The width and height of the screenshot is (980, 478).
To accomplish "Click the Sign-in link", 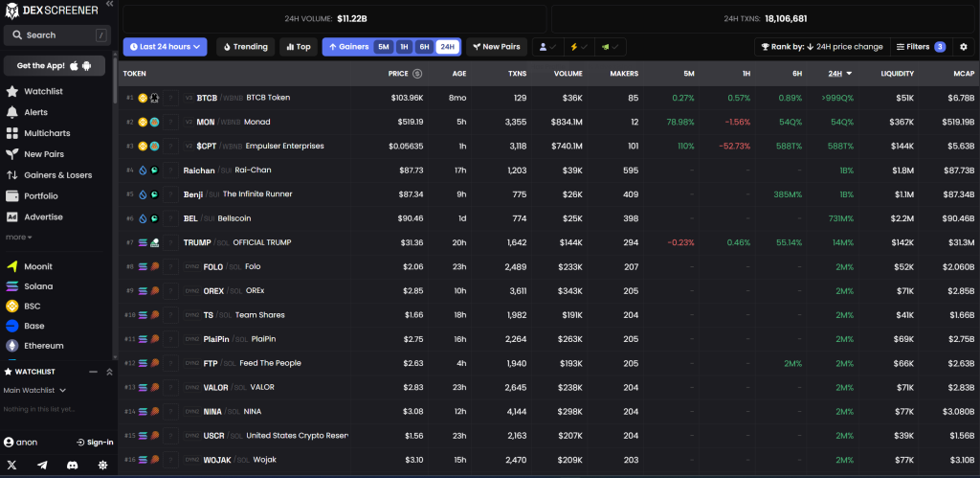I will 95,442.
